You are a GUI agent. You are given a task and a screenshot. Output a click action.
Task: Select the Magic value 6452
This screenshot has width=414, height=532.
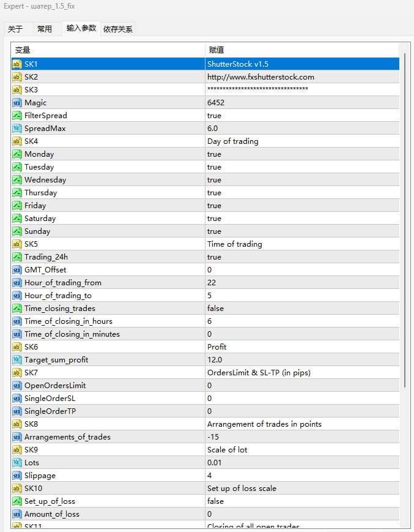pyautogui.click(x=216, y=103)
